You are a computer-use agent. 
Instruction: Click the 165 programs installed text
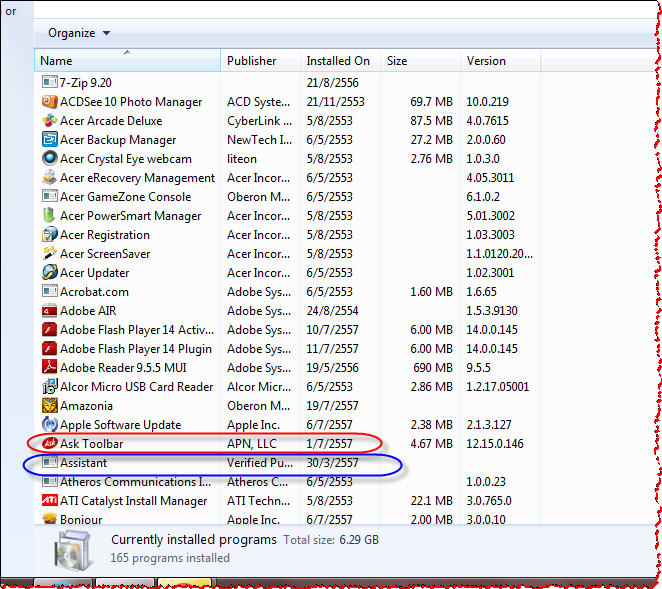pos(170,558)
